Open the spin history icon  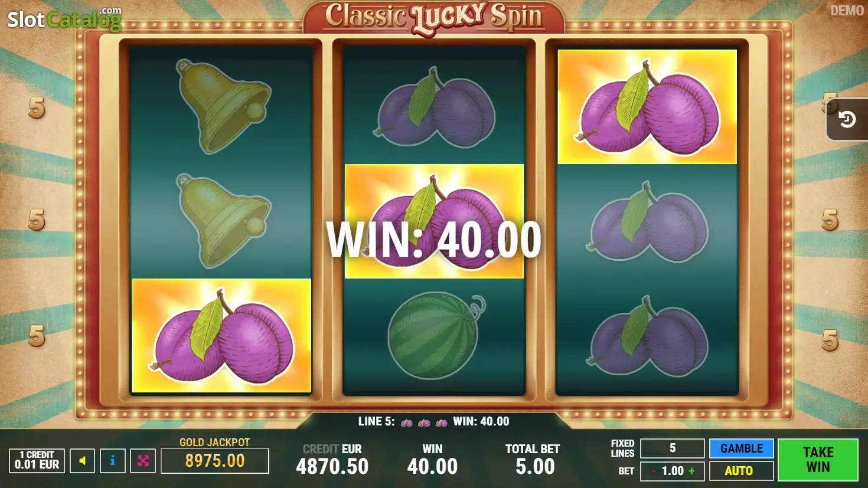847,120
